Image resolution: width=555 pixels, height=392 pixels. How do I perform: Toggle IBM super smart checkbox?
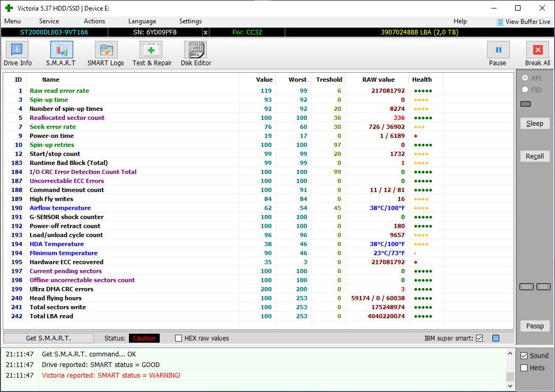click(480, 338)
